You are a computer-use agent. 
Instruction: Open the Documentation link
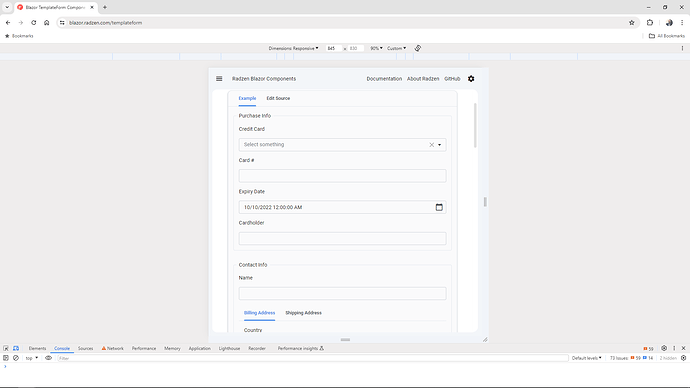click(x=384, y=79)
